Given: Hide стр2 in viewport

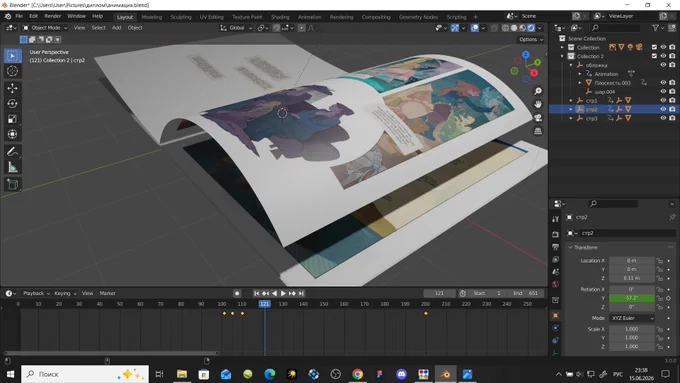Looking at the screenshot, I should point(663,109).
